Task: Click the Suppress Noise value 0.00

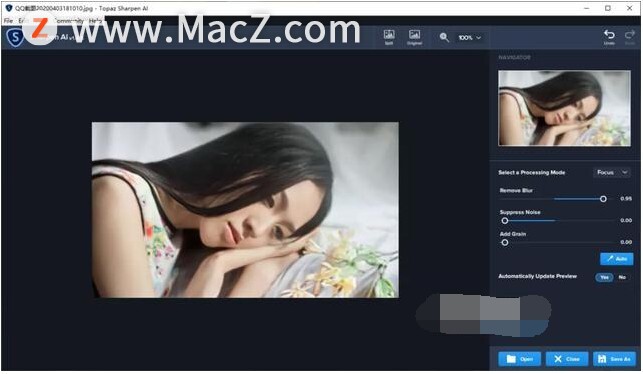Action: [626, 220]
